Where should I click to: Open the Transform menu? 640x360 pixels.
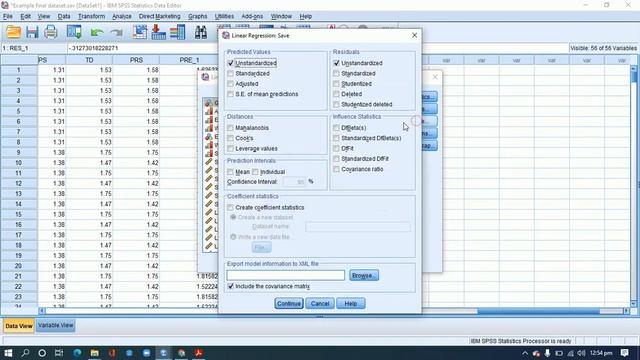(91, 16)
